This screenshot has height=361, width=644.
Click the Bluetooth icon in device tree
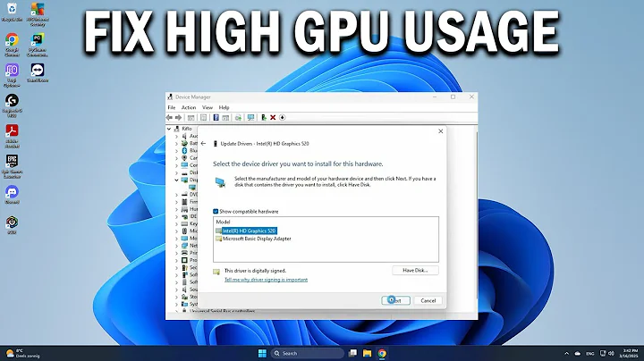[184, 151]
